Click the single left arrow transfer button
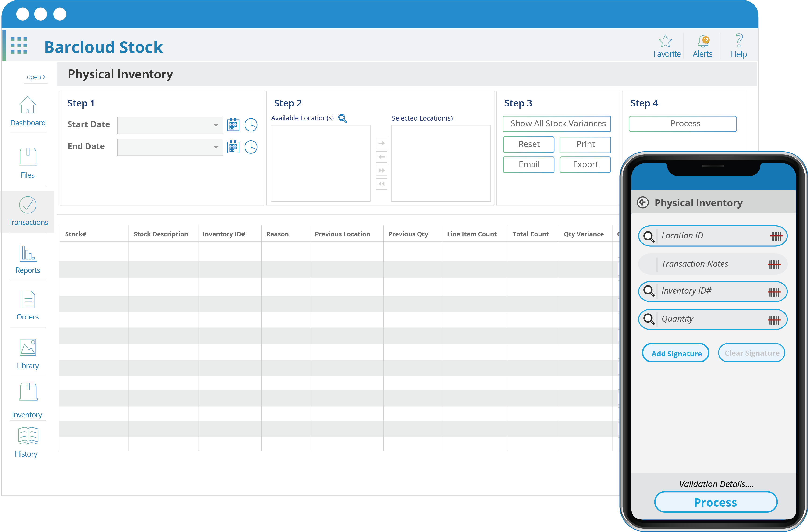This screenshot has height=532, width=808. [x=381, y=157]
